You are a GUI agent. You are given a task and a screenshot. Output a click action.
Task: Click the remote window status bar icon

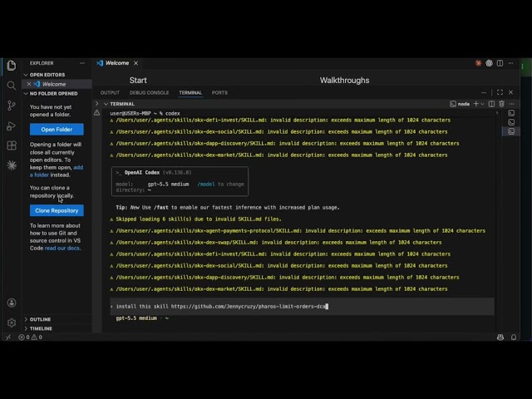(x=8, y=337)
